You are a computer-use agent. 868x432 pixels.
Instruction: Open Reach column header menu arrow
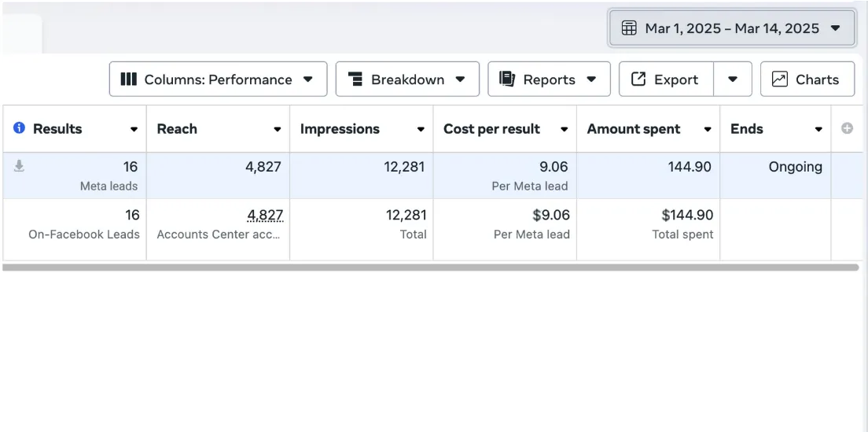click(278, 130)
